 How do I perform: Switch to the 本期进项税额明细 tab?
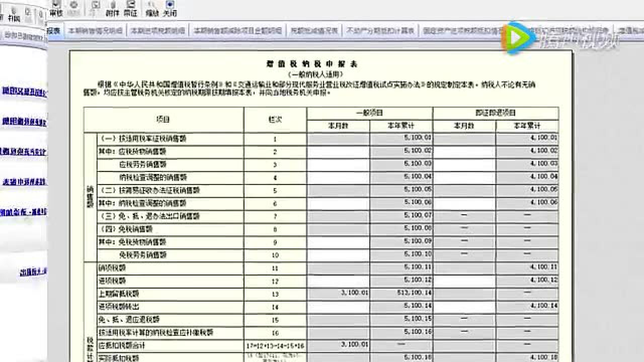tap(158, 31)
